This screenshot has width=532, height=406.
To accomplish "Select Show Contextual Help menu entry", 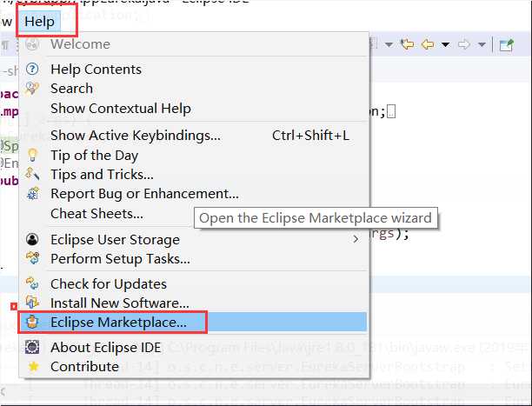I will [120, 108].
